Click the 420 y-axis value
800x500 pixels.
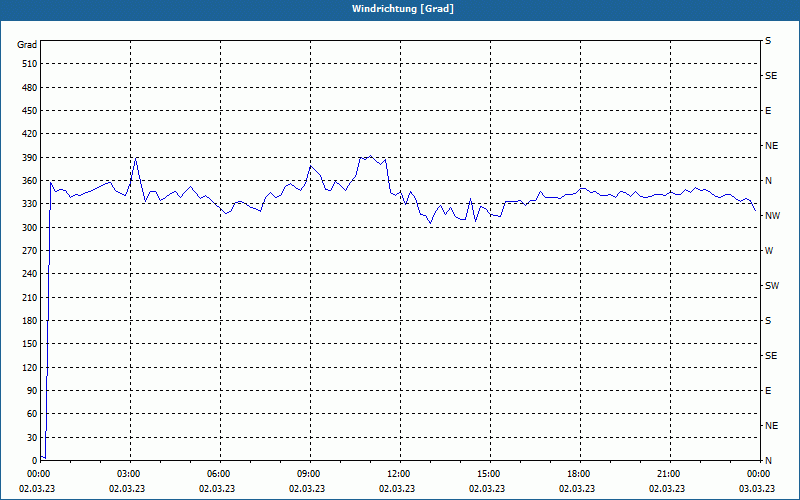(x=30, y=134)
